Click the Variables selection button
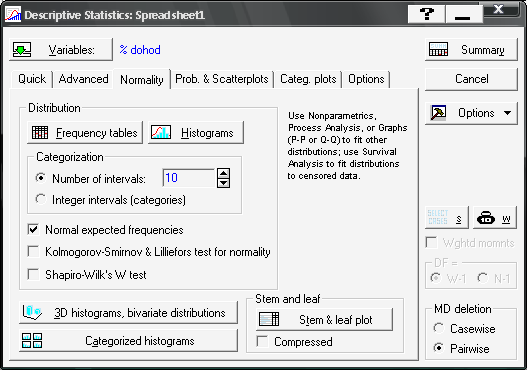 [x=61, y=50]
